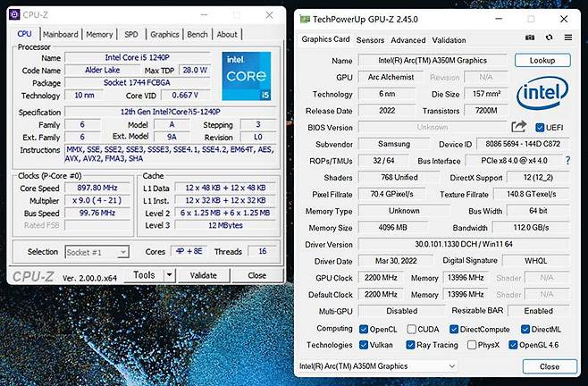
Task: Click the GPU Name field in GPU-Z
Action: pyautogui.click(x=433, y=61)
